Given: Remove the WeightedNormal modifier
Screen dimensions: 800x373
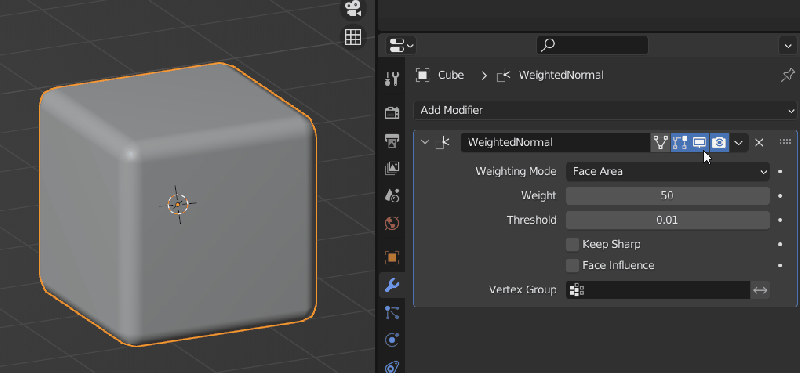Looking at the screenshot, I should point(759,142).
